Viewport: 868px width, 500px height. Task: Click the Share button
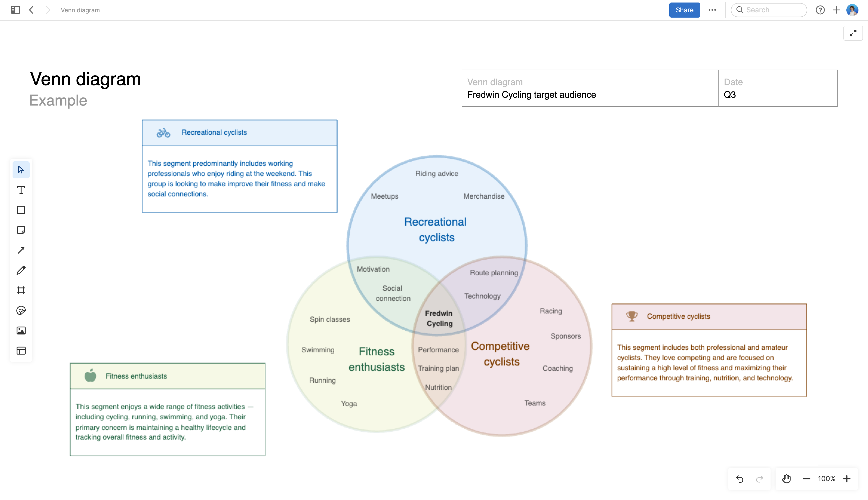[x=684, y=10]
